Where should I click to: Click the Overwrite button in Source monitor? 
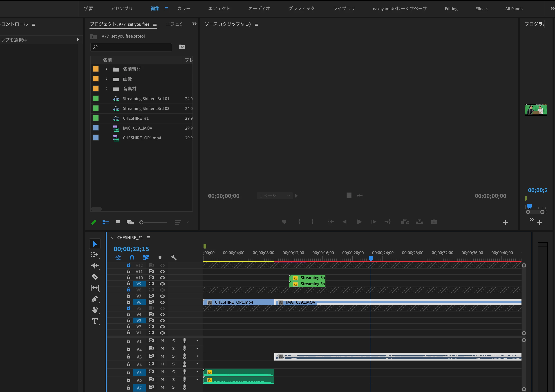coord(419,222)
